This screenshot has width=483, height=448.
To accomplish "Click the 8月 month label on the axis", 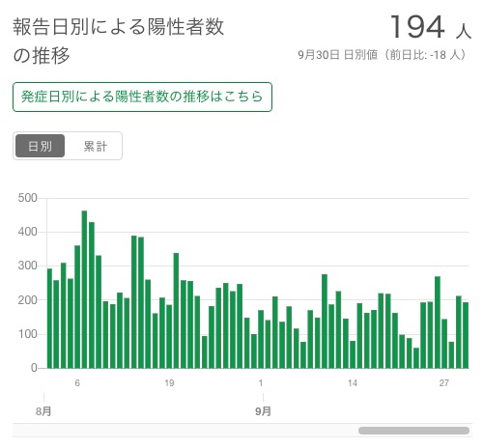I will 43,411.
